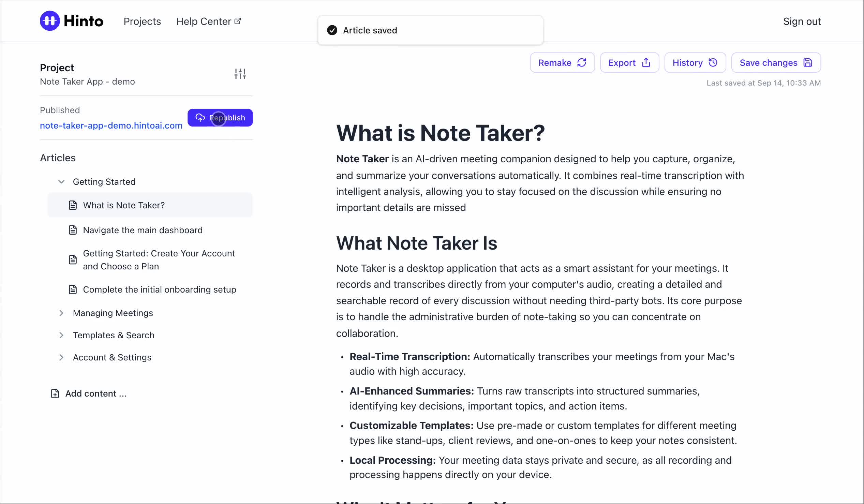Open Complete the initial onboarding setup article
This screenshot has height=504, width=864.
pyautogui.click(x=160, y=290)
